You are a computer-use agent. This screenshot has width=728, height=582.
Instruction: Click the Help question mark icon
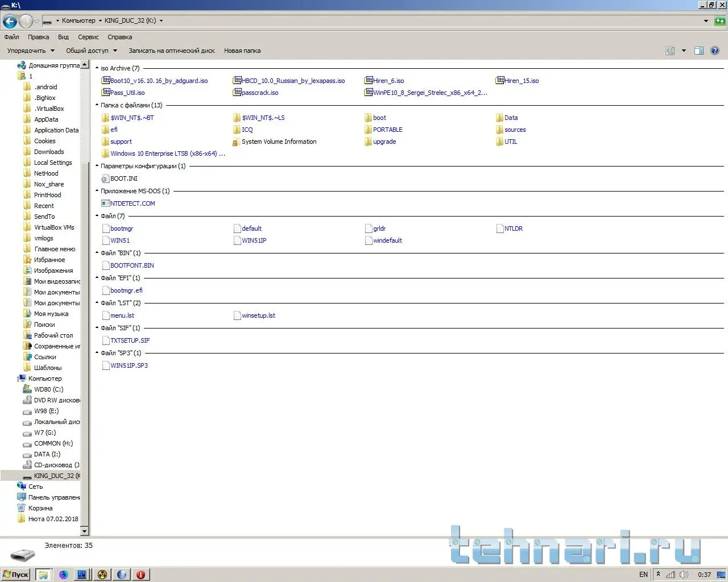coord(715,51)
